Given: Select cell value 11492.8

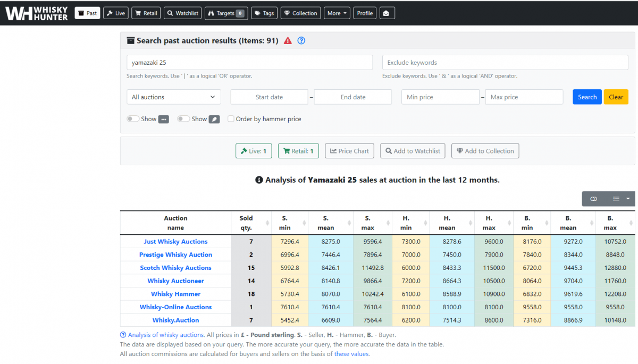Looking at the screenshot, I should pyautogui.click(x=372, y=268).
